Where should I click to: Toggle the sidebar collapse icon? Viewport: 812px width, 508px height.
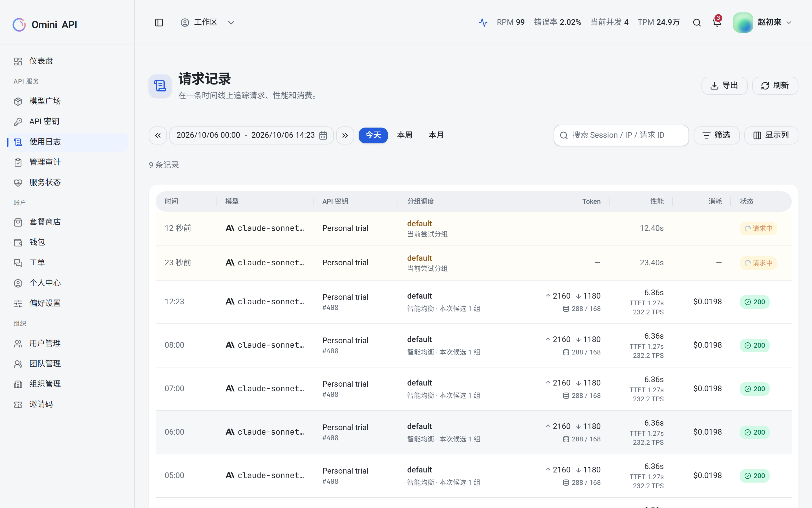(159, 23)
